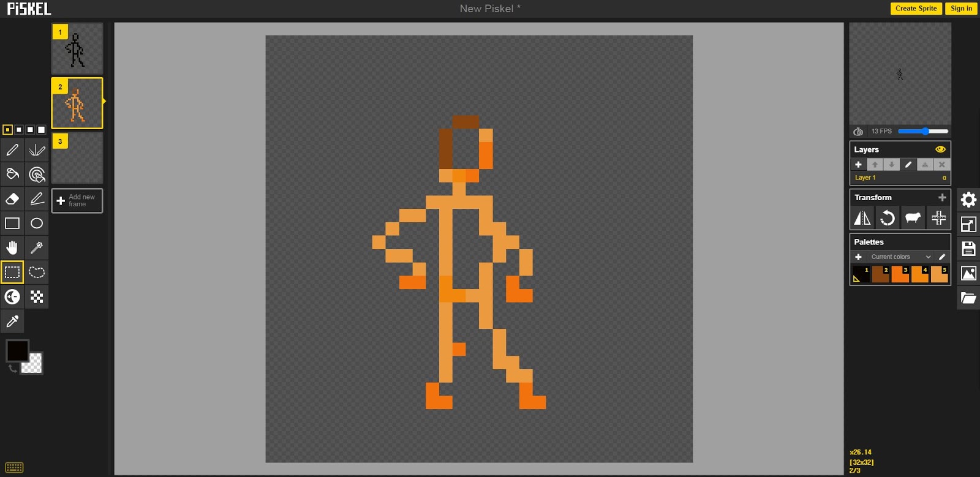The height and width of the screenshot is (477, 980).
Task: Clone current layer to all frames (sheep icon)
Action: click(913, 218)
